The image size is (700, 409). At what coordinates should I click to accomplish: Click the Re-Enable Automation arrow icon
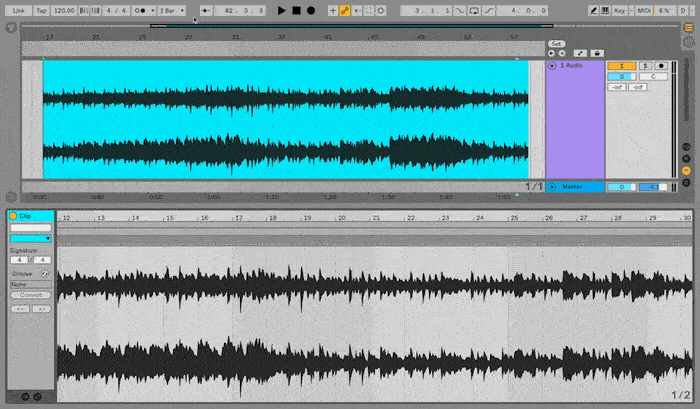(357, 10)
